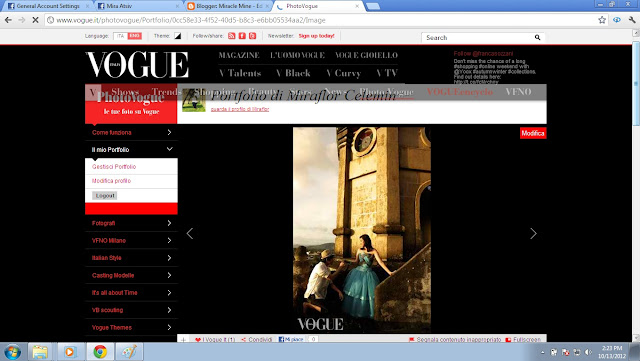Open V TV section
The width and height of the screenshot is (640, 361).
tap(387, 73)
